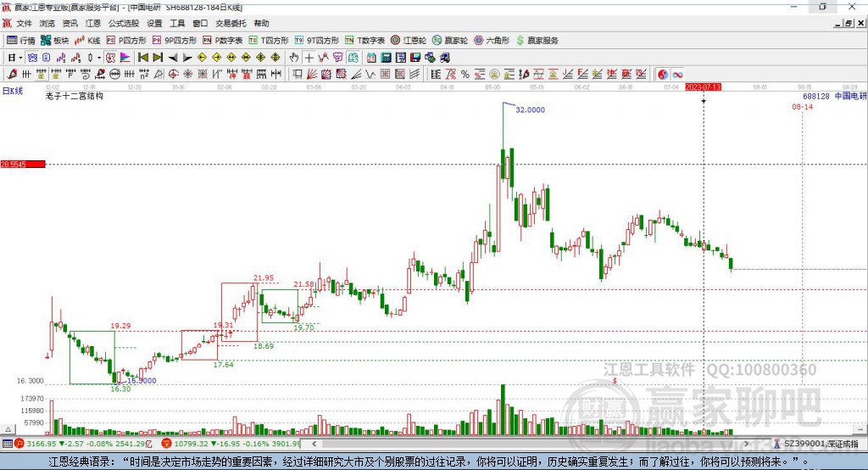
Task: Open the T四方形 tool
Action: click(x=269, y=41)
